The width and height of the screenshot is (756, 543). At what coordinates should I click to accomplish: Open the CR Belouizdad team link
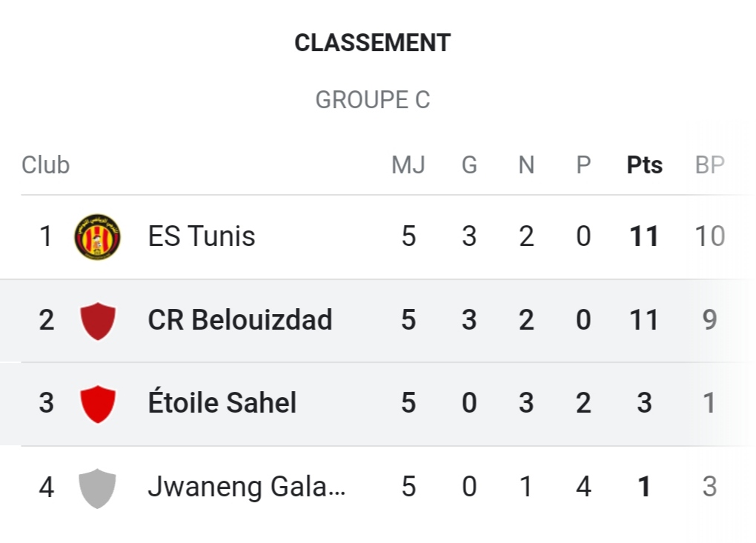(240, 321)
